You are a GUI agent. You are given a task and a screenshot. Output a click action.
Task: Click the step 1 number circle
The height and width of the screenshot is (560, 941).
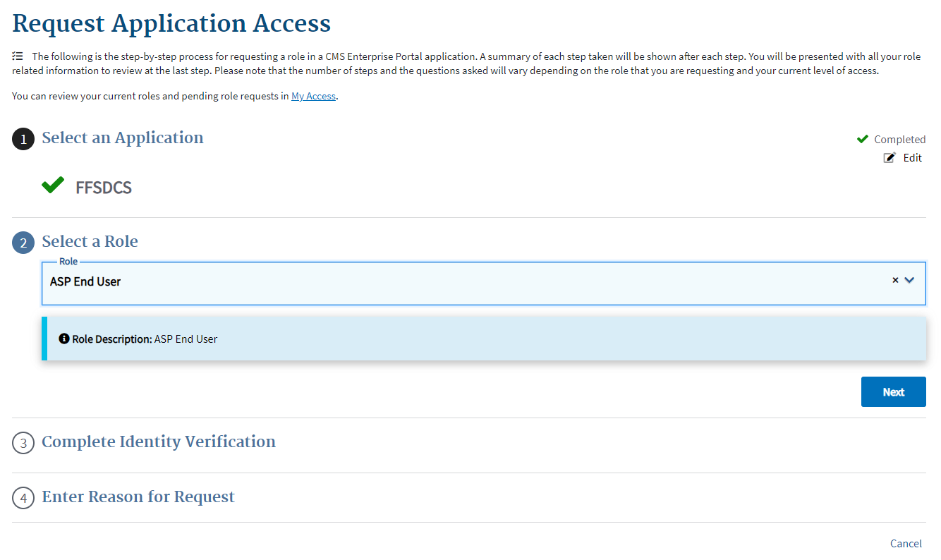point(23,140)
